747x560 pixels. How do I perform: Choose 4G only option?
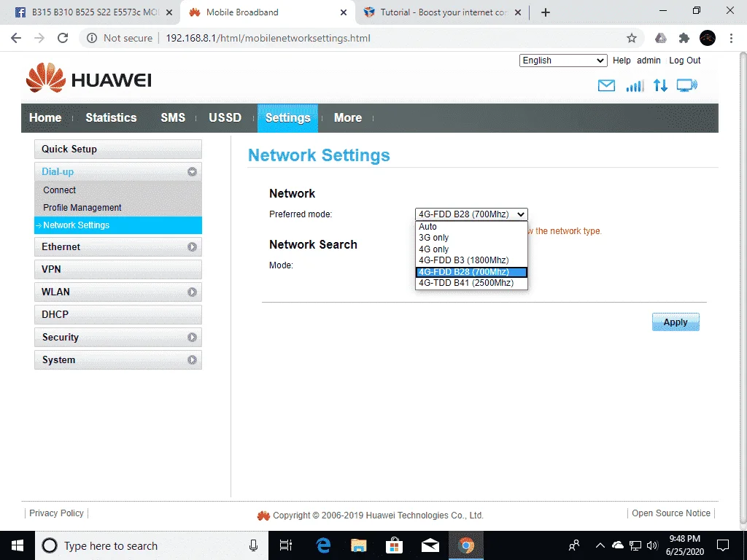click(x=472, y=249)
